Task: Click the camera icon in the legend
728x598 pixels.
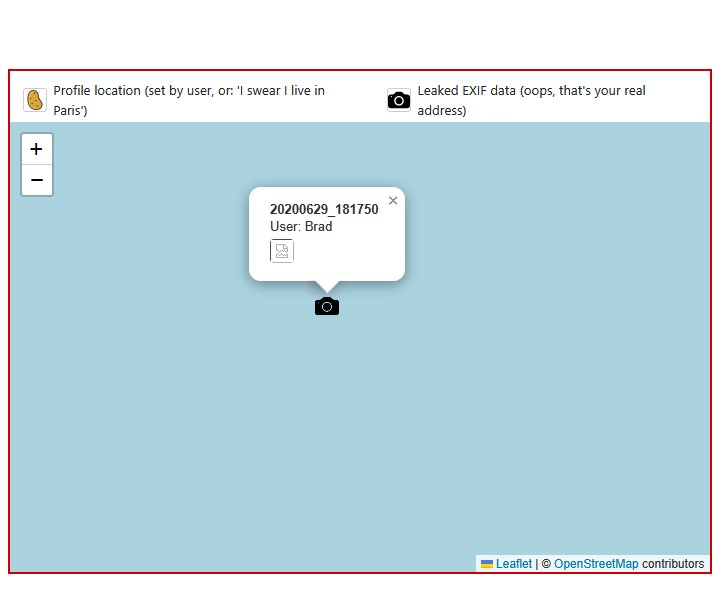Action: pyautogui.click(x=399, y=100)
